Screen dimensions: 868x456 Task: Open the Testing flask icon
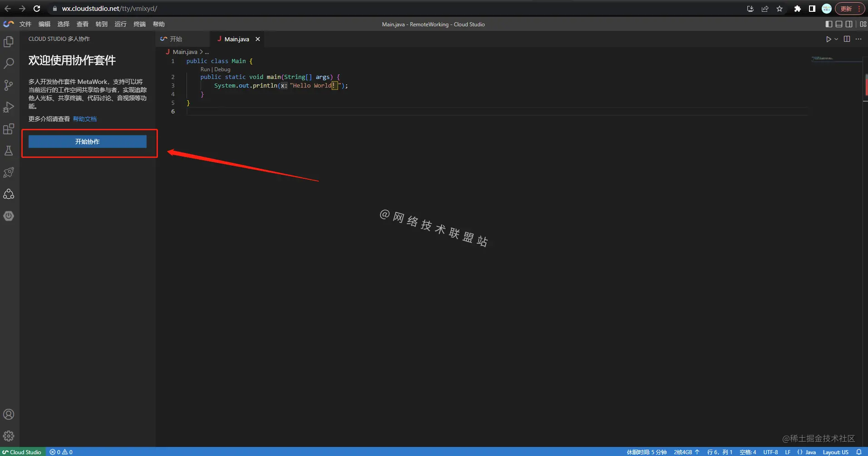(x=9, y=151)
